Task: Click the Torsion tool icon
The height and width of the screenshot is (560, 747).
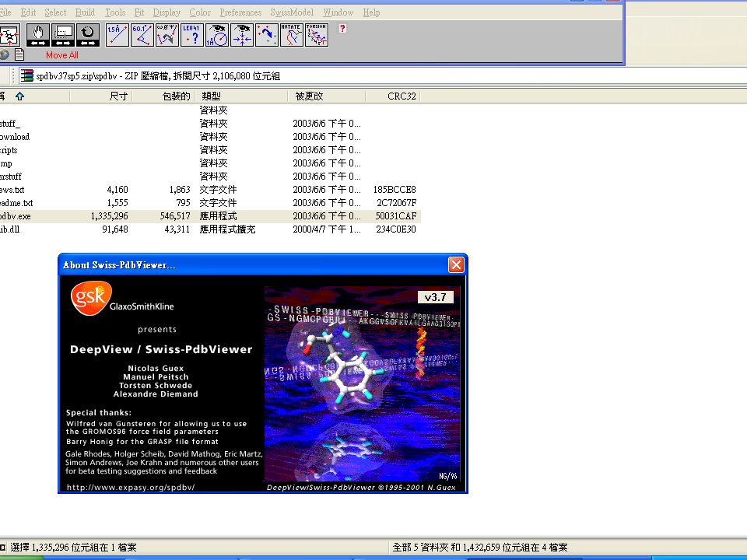Action: pyautogui.click(x=317, y=35)
